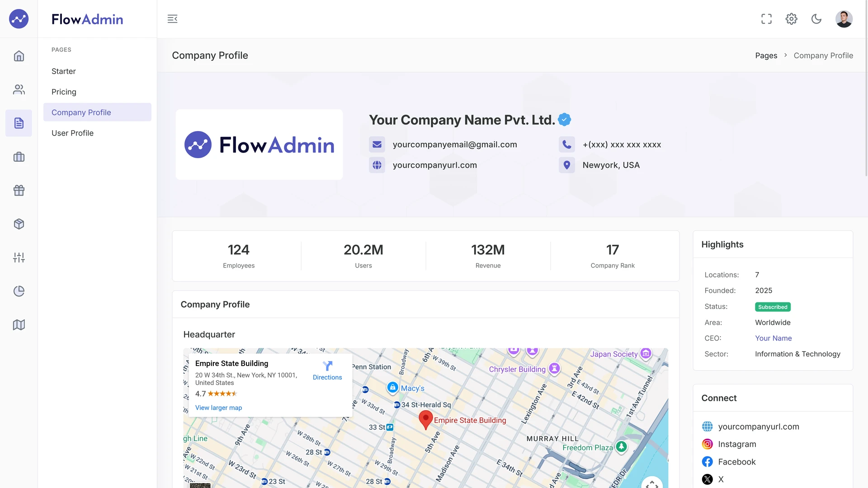Click the page vertical scrollbar
The image size is (868, 488).
click(866, 89)
